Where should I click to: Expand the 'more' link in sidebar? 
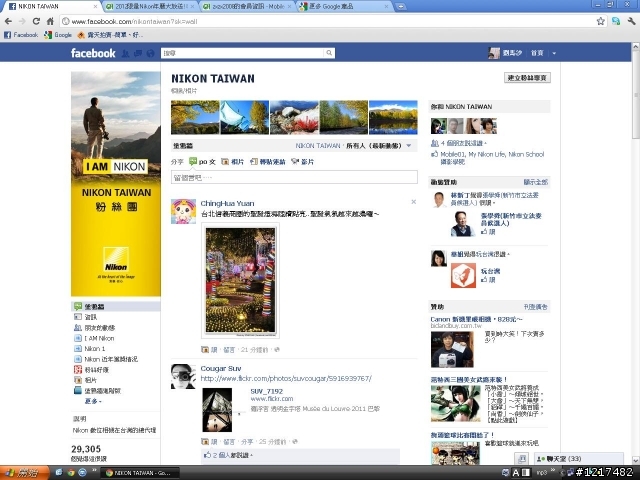(x=93, y=401)
